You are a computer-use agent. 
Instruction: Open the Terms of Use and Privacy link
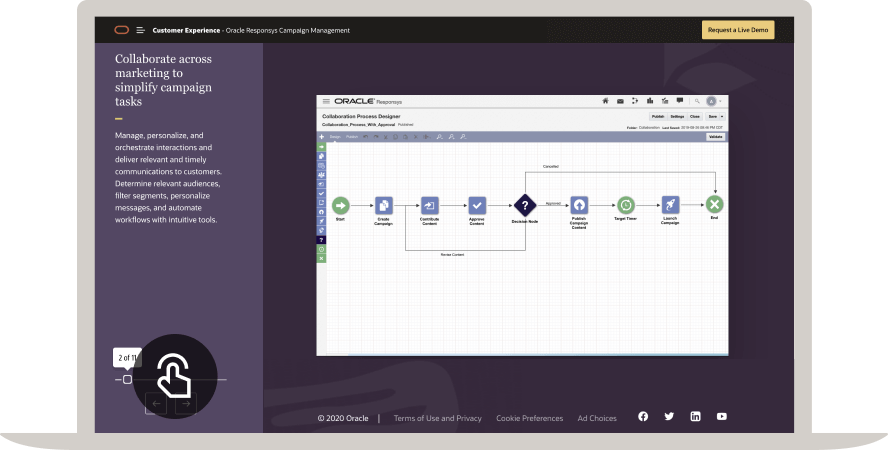[x=437, y=418]
